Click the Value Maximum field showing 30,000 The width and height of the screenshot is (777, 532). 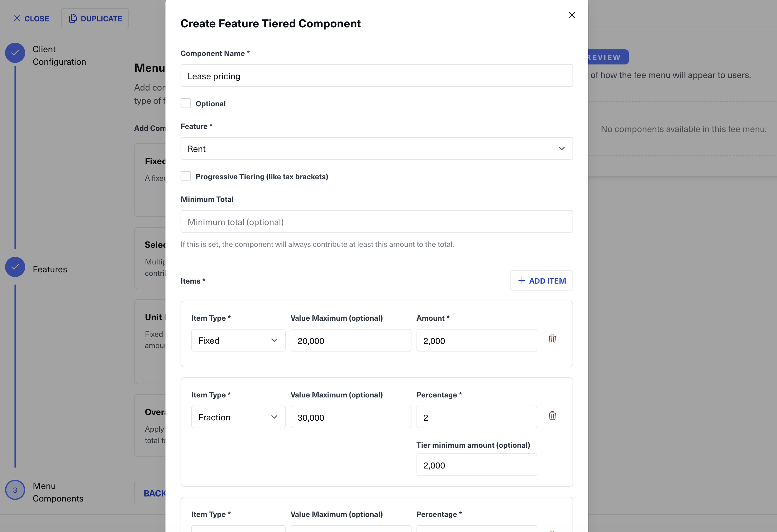tap(350, 417)
